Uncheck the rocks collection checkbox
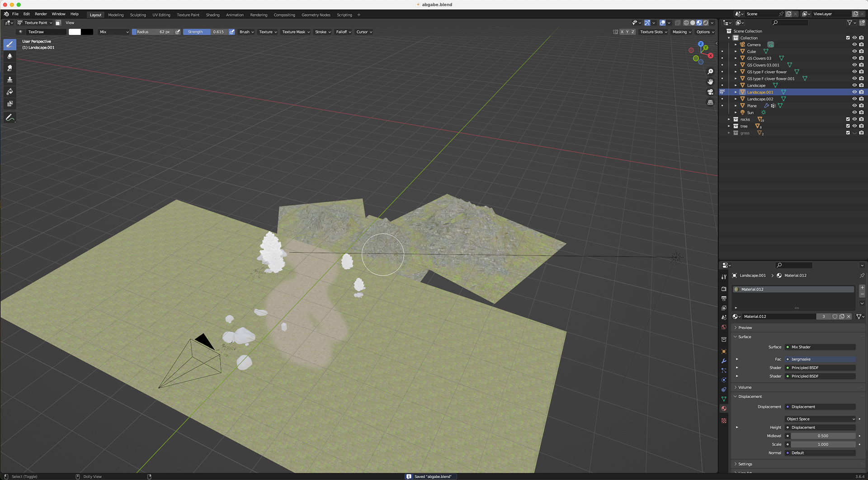The image size is (868, 480). click(x=848, y=119)
